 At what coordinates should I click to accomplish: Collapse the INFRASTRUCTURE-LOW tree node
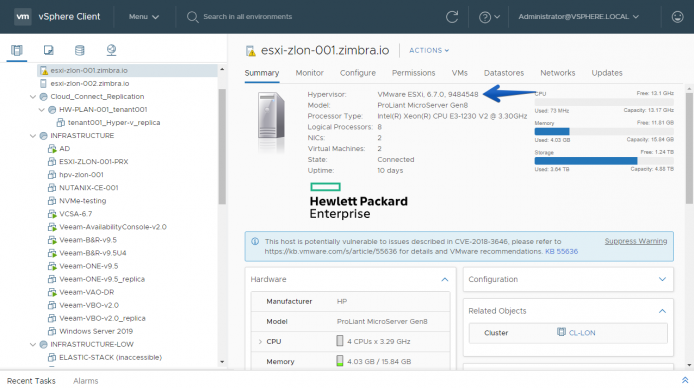[x=33, y=344]
